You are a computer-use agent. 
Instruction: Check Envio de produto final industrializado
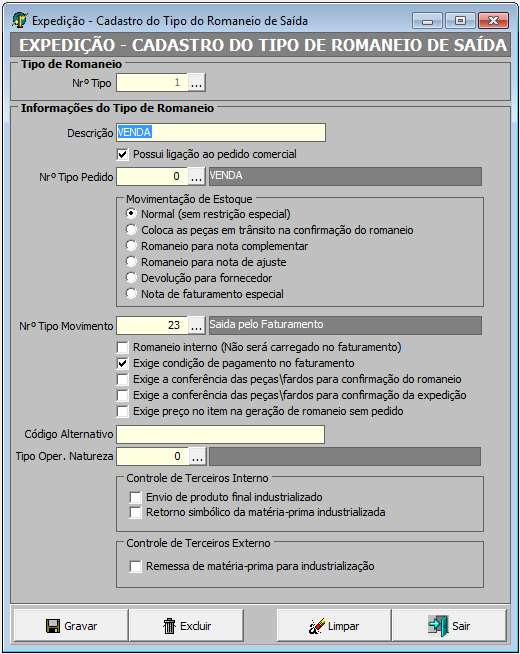point(135,497)
